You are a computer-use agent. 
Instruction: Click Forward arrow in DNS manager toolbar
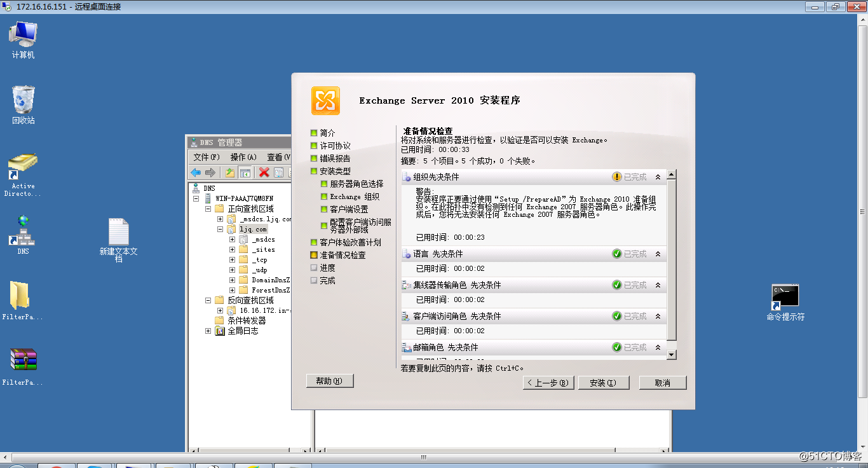tap(210, 172)
